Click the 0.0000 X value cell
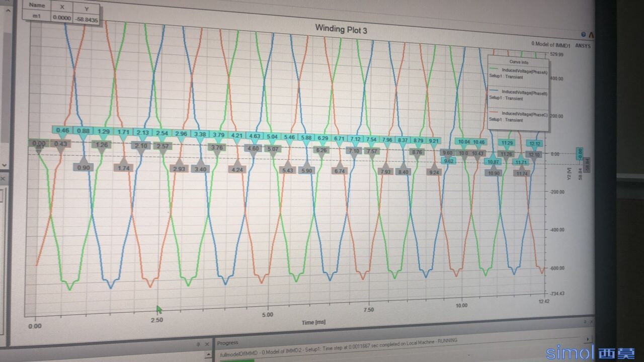The width and height of the screenshot is (644, 362). tap(61, 17)
